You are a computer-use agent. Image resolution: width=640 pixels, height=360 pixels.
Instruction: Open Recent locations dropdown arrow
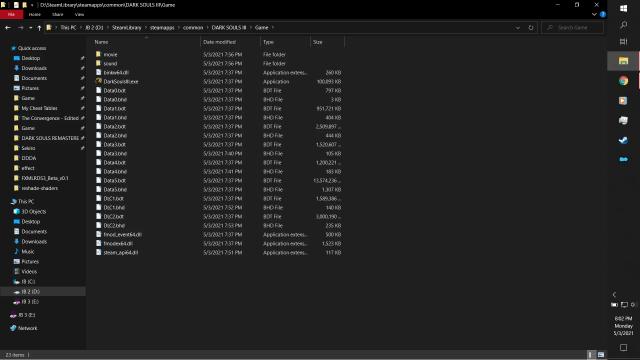pos(30,28)
